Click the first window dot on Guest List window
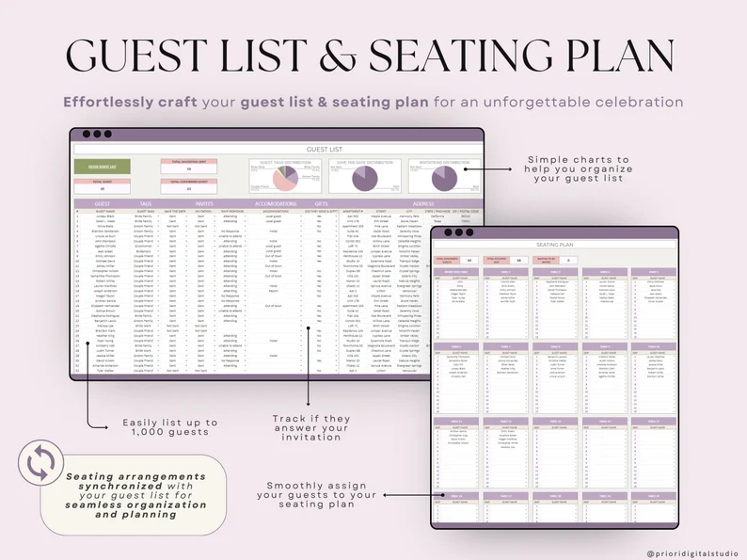The height and width of the screenshot is (560, 747). [86, 135]
